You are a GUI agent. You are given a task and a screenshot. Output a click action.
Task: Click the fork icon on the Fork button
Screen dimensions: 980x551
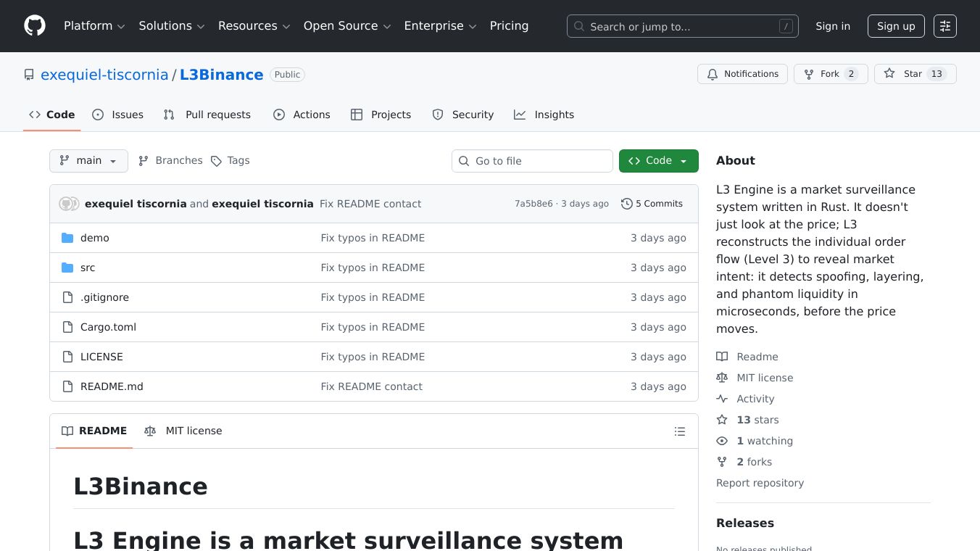tap(808, 73)
